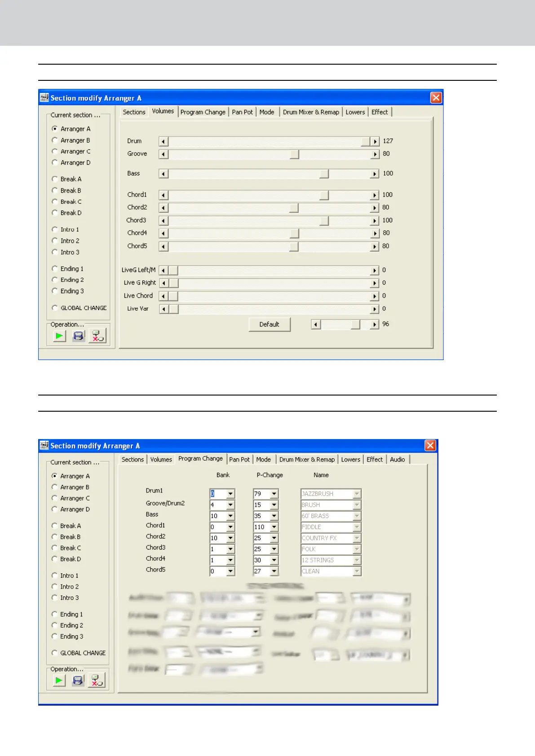Click the save disk icon in Volumes window
Viewport: 535px width, 756px height.
click(x=79, y=336)
